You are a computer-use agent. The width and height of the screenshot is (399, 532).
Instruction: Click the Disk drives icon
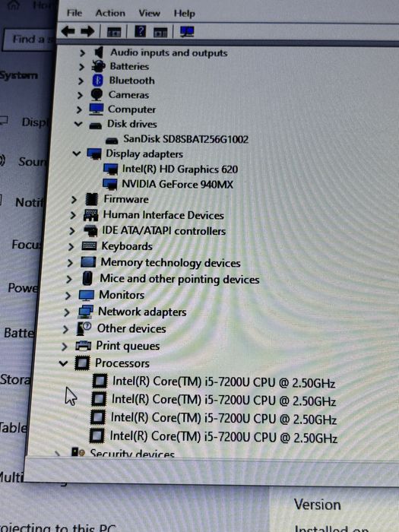(95, 126)
